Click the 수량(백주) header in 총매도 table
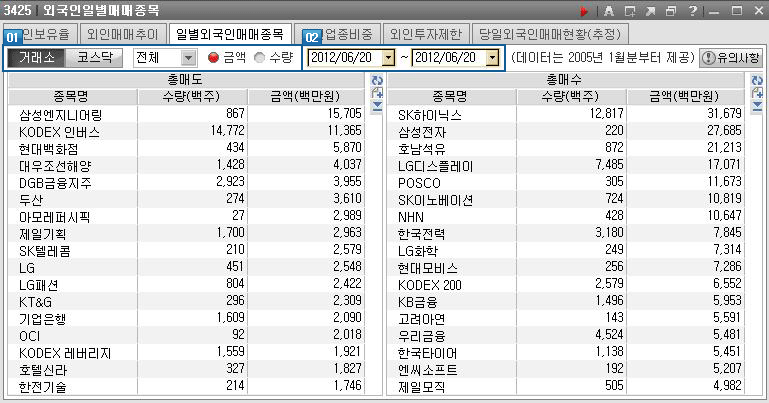 192,97
